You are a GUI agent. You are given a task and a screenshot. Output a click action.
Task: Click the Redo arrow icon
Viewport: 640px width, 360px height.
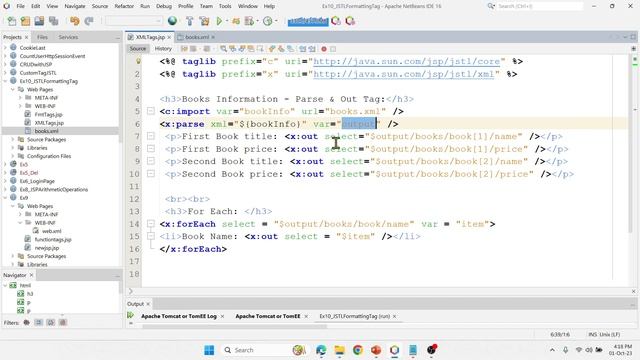(89, 21)
